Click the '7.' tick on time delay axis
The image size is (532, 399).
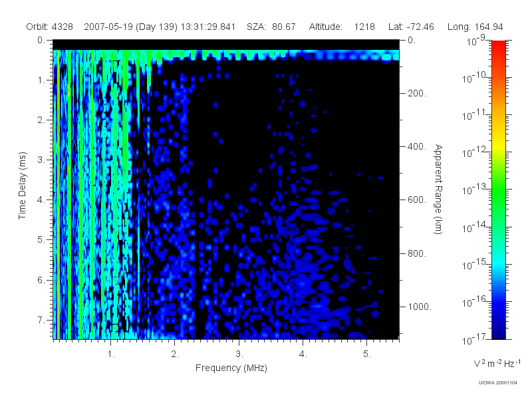[41, 320]
